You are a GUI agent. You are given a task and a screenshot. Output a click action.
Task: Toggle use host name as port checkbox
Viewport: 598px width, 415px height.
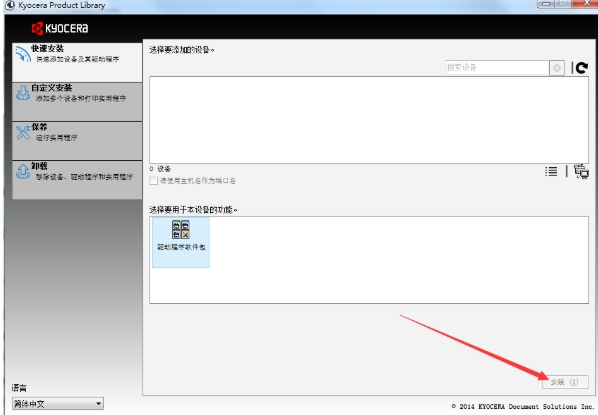point(154,181)
